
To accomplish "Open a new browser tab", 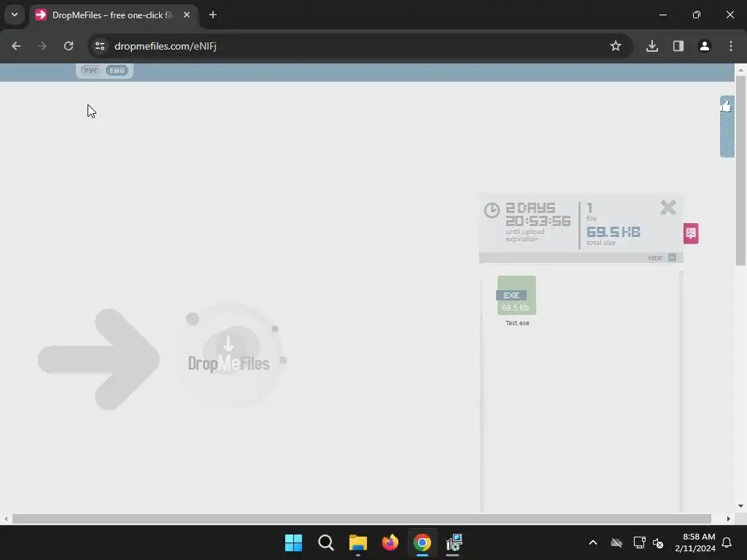I will [x=213, y=15].
